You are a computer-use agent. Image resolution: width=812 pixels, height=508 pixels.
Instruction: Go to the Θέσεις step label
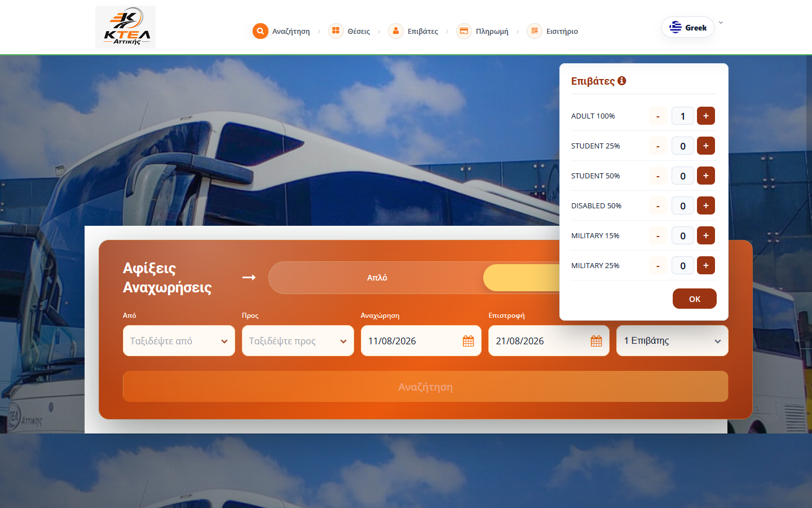pos(359,32)
